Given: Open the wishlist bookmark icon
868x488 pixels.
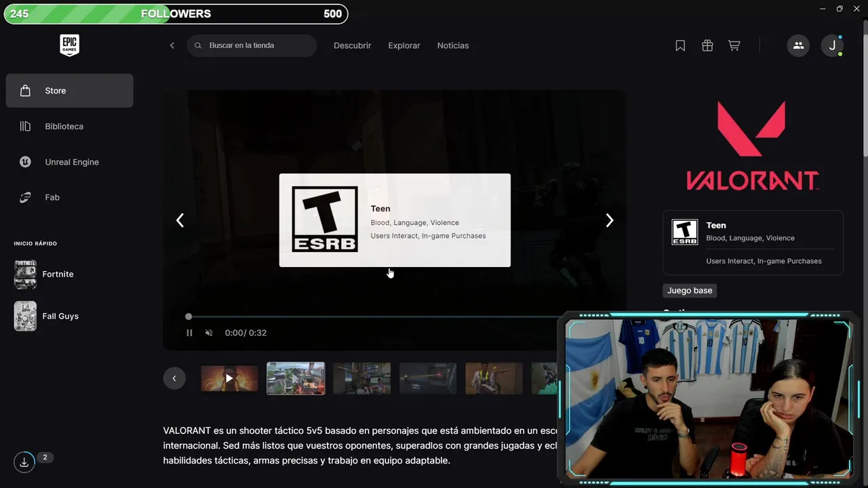Looking at the screenshot, I should (x=680, y=45).
